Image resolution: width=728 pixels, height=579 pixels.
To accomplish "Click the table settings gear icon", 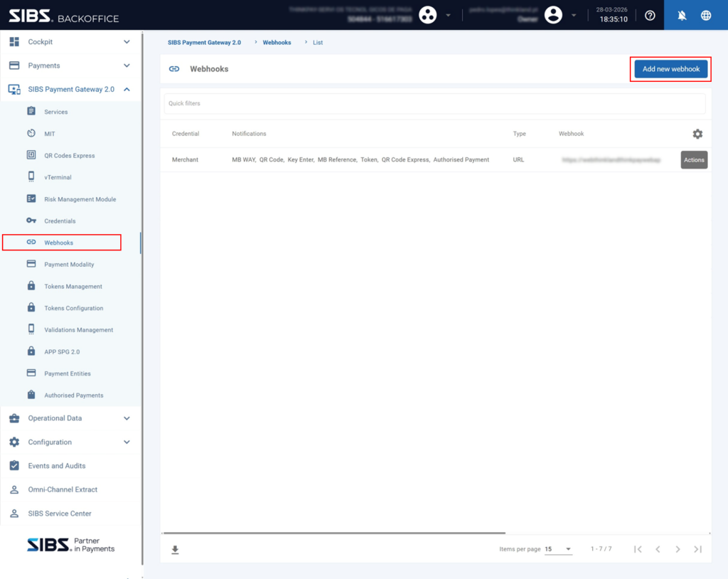I will point(697,134).
